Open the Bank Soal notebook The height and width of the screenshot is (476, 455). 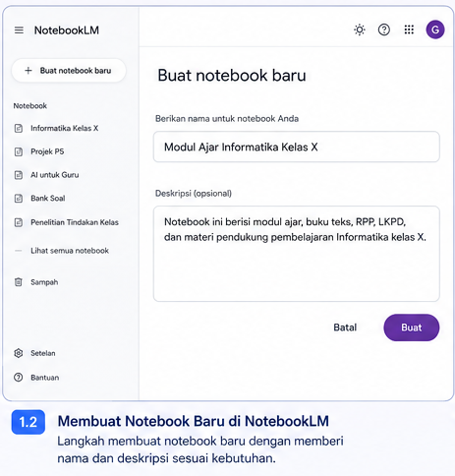[x=48, y=199]
